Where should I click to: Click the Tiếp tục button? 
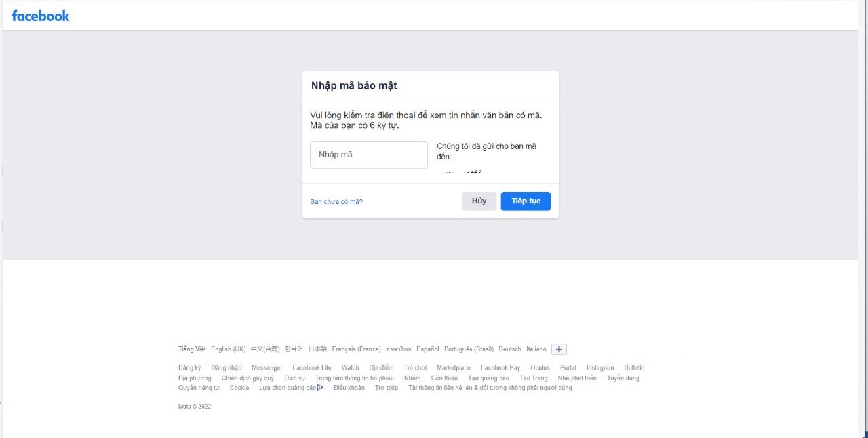click(x=526, y=201)
